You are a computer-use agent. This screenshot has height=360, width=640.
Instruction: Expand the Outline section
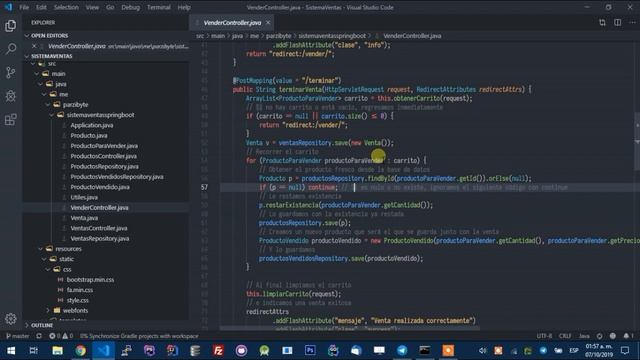106,325
